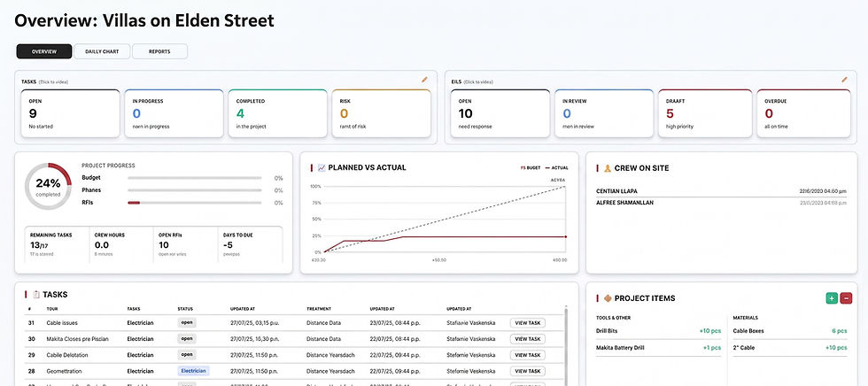Select crew member Centian Llapa
The height and width of the screenshot is (386, 868).
click(x=618, y=191)
